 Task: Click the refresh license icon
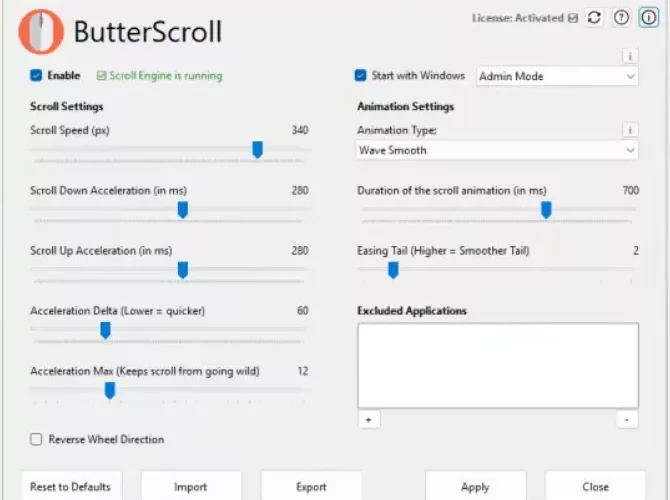tap(594, 18)
